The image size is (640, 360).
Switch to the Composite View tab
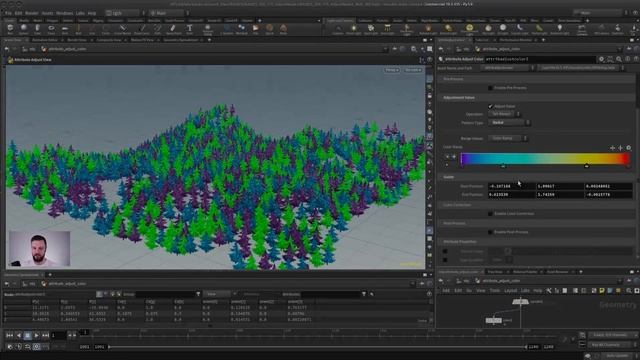click(109, 40)
